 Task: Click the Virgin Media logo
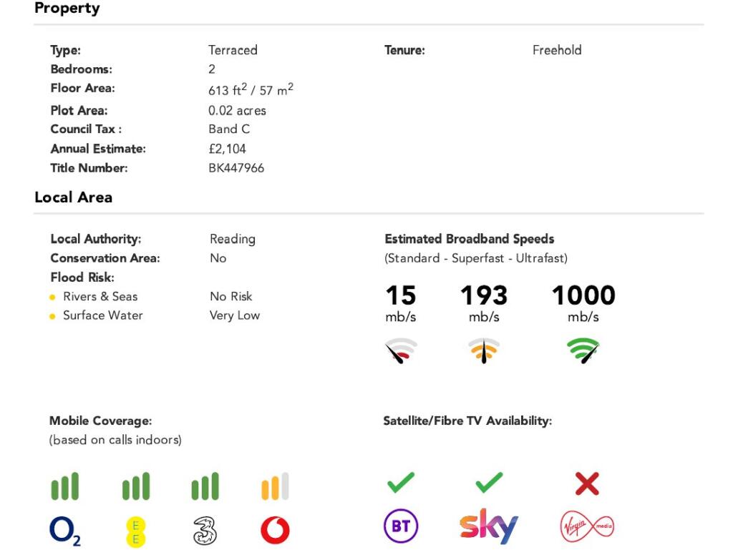click(587, 528)
